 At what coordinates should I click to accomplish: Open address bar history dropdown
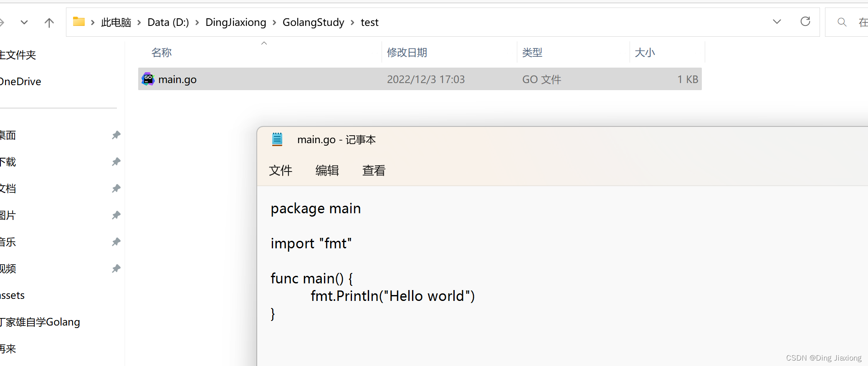(x=777, y=22)
